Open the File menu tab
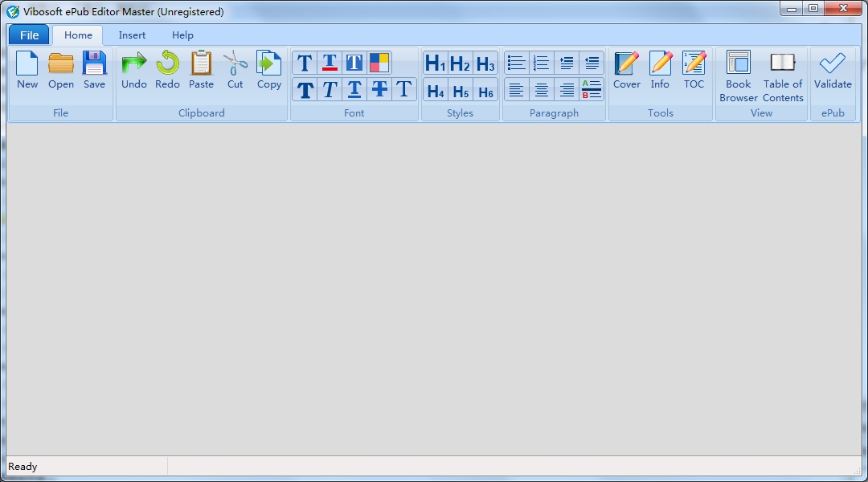 click(30, 35)
